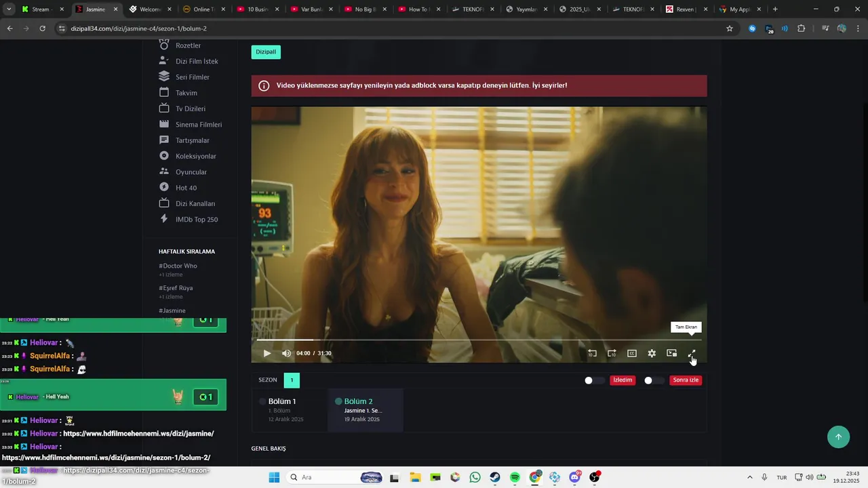Reload the page

coord(42,28)
